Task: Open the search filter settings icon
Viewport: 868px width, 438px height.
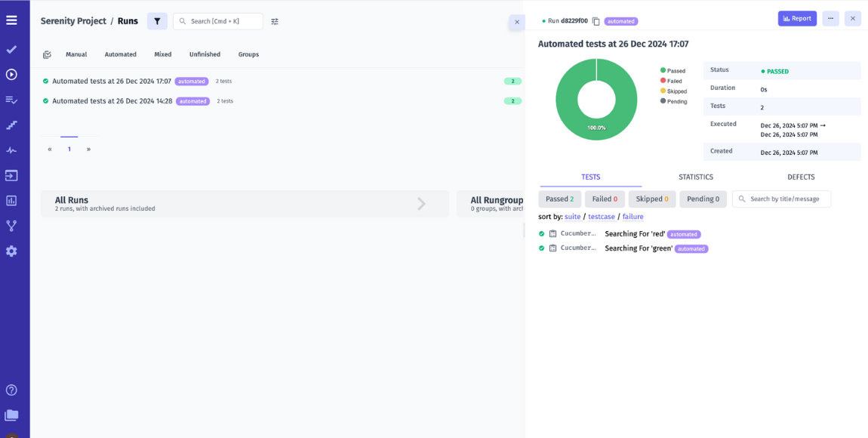Action: click(x=275, y=21)
